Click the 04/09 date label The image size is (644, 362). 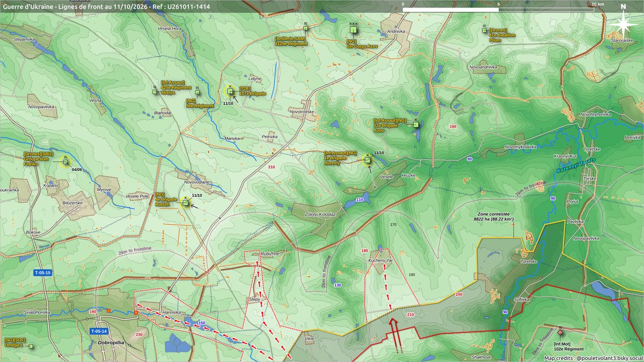[77, 169]
